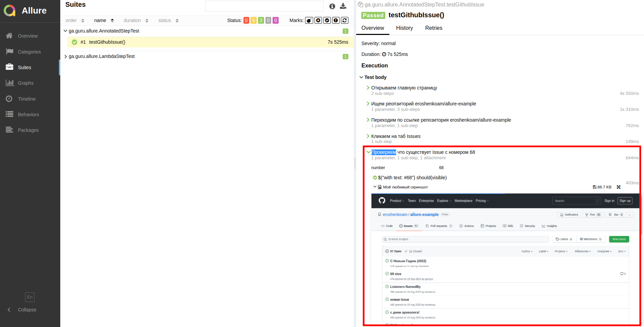Toggle the new failed mark filter
644x327 pixels.
click(318, 20)
